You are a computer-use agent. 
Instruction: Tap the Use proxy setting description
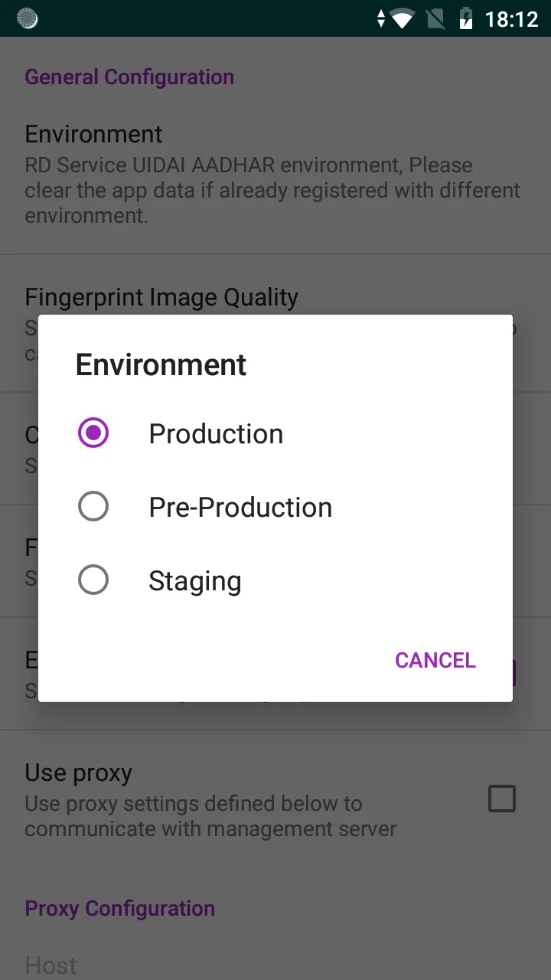(210, 816)
